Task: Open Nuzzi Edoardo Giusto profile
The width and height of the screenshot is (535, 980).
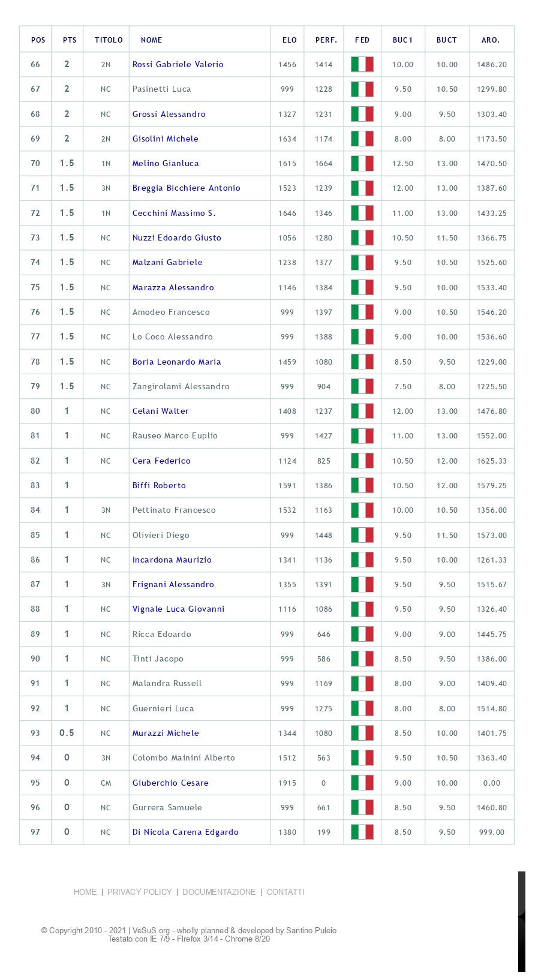Action: click(x=176, y=238)
